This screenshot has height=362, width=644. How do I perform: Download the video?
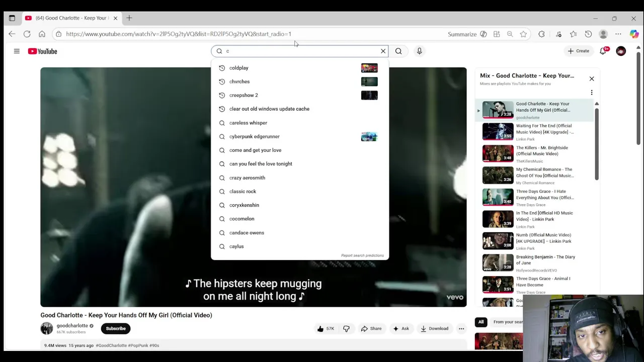coord(434,328)
